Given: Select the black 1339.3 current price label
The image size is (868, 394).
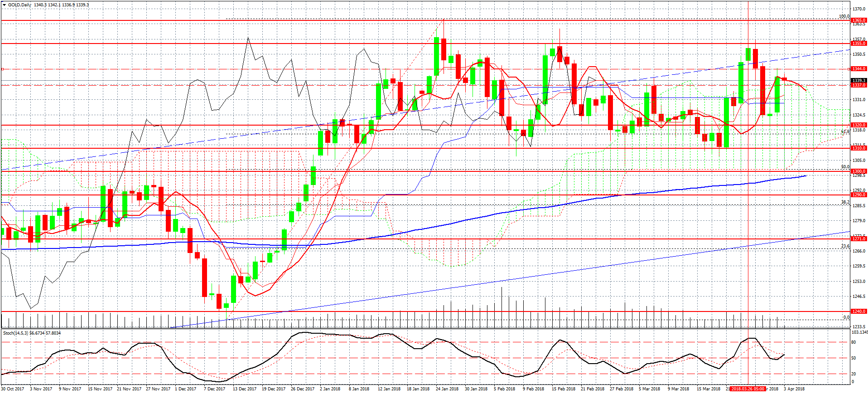Looking at the screenshot, I should tap(859, 81).
